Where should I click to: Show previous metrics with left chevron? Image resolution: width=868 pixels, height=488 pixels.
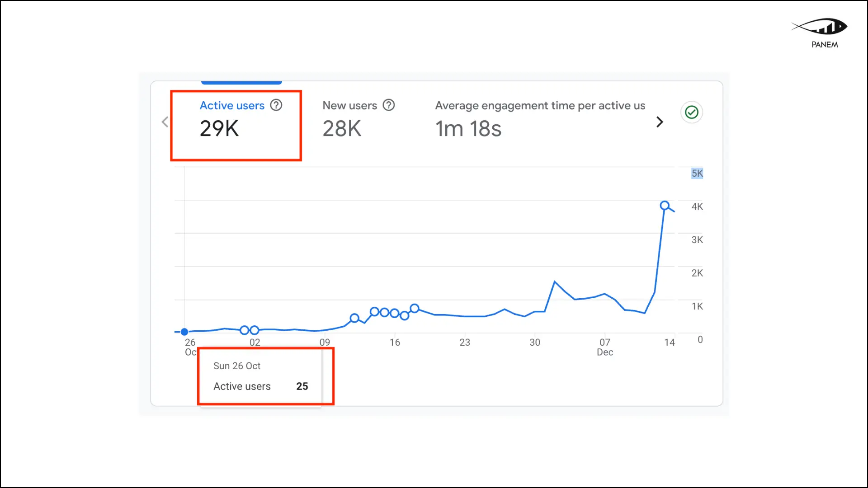coord(165,122)
